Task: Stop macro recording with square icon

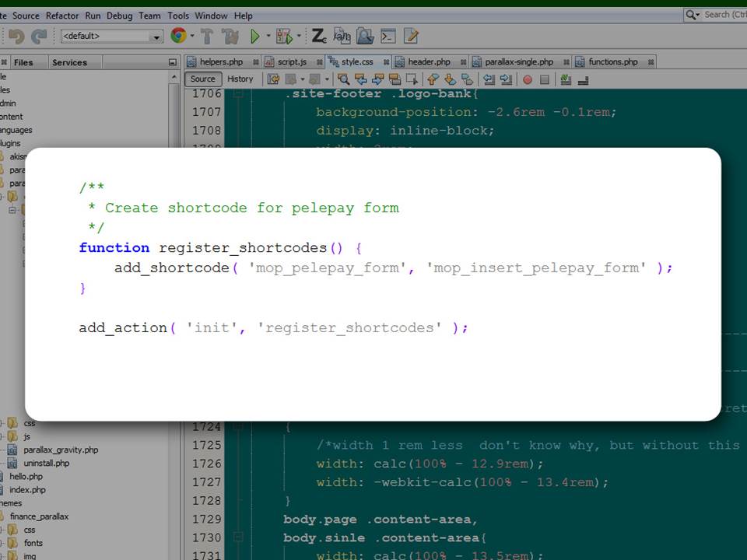Action: (545, 79)
